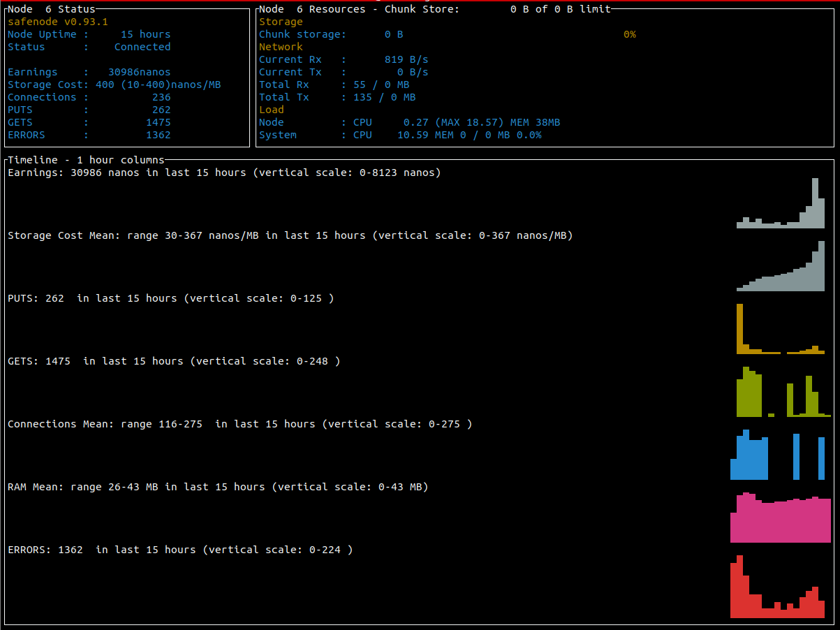Click the 'Connections : 236' status line
The height and width of the screenshot is (630, 840).
click(89, 97)
